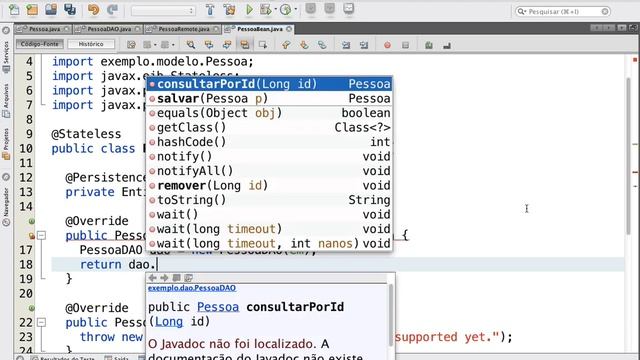Click the Uncomment icon in editor toolbar

(447, 45)
